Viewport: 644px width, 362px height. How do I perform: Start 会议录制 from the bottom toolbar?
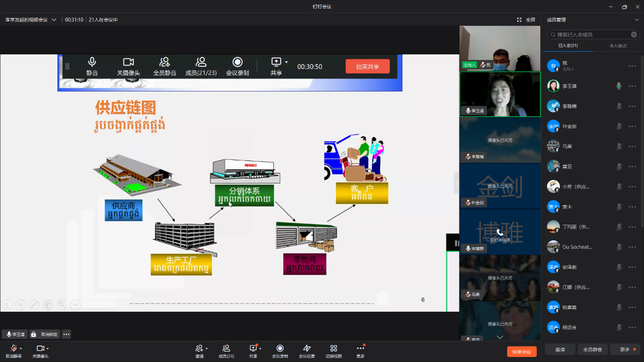(280, 348)
